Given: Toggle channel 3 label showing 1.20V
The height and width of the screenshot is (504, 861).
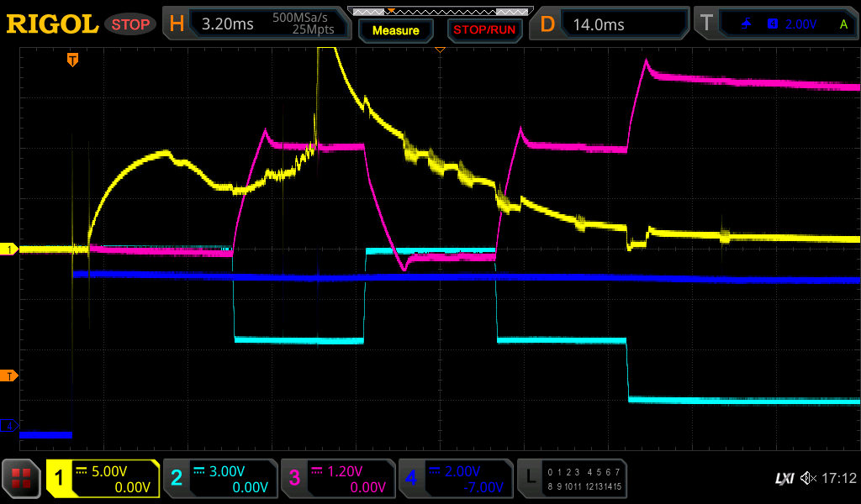Looking at the screenshot, I should point(338,479).
